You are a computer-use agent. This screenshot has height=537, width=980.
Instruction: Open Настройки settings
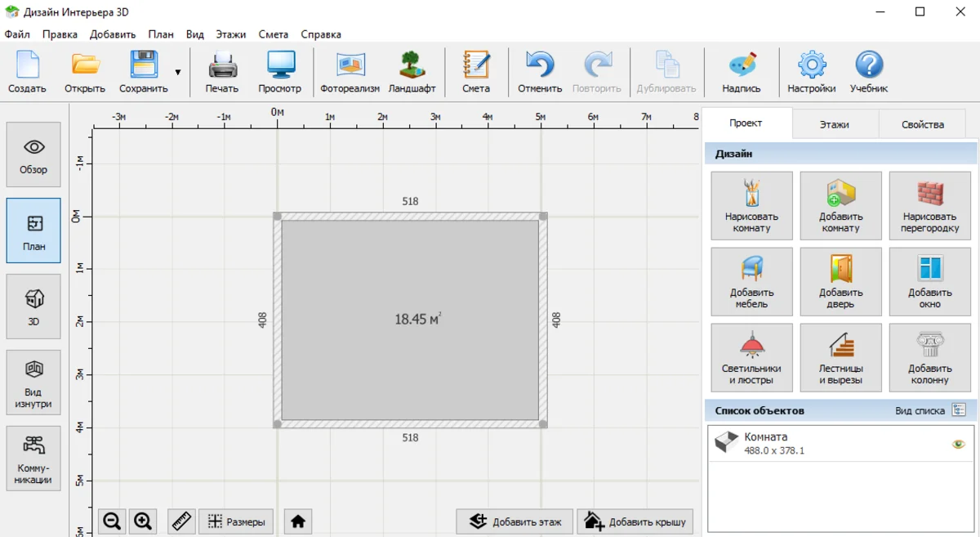pos(812,72)
